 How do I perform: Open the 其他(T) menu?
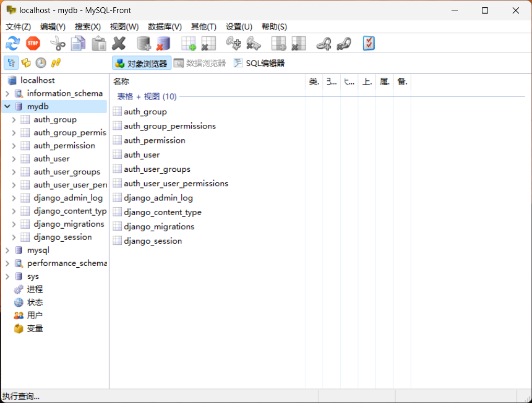pos(204,27)
